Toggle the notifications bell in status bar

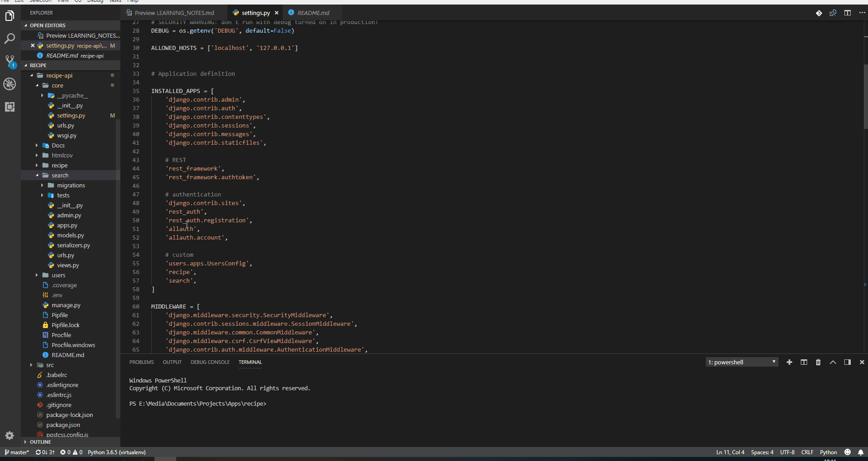pyautogui.click(x=861, y=452)
